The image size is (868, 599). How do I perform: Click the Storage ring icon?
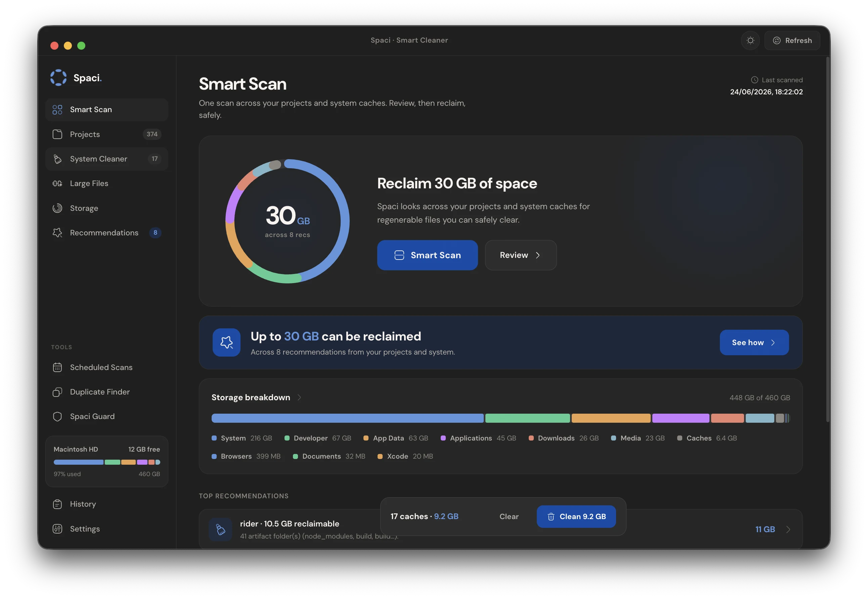coord(57,208)
